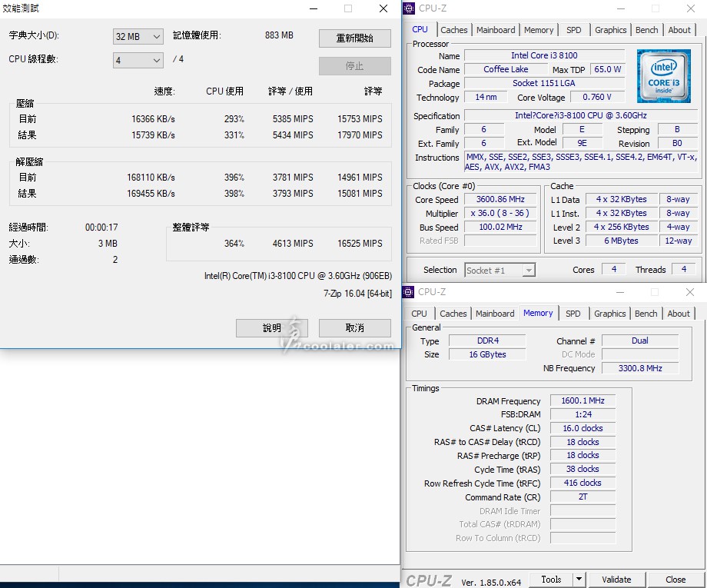The height and width of the screenshot is (588, 707).
Task: Minimize the lower CPU-Z Memory window
Action: click(620, 292)
